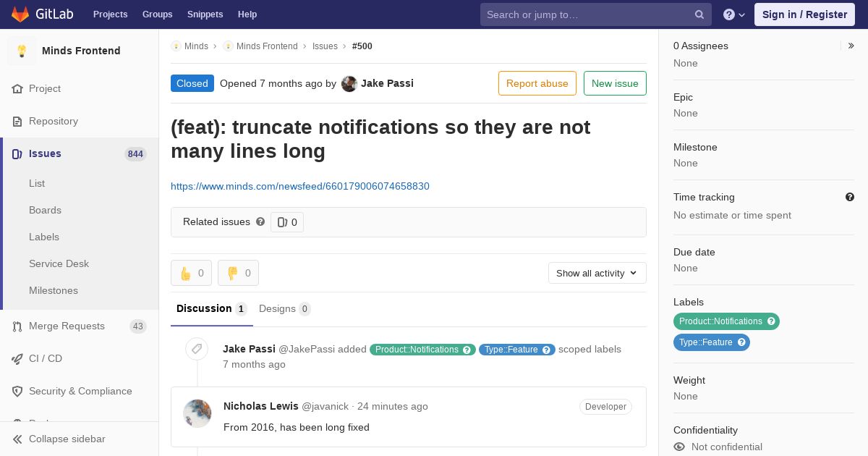Click the Time tracking help icon

pyautogui.click(x=850, y=197)
